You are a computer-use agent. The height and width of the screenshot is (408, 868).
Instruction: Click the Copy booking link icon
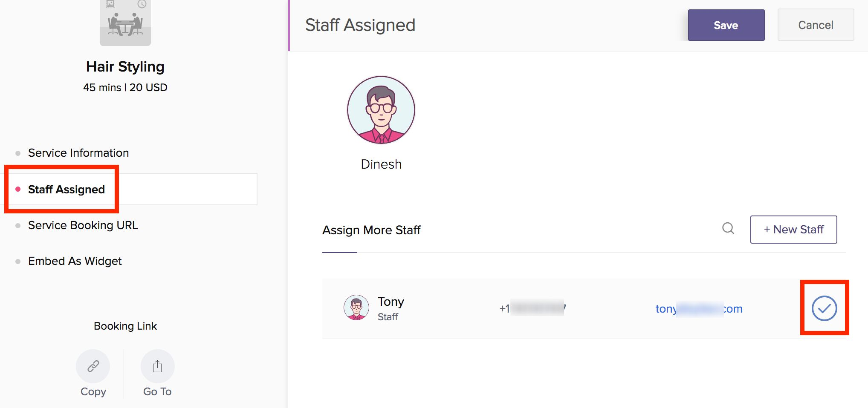pos(93,366)
